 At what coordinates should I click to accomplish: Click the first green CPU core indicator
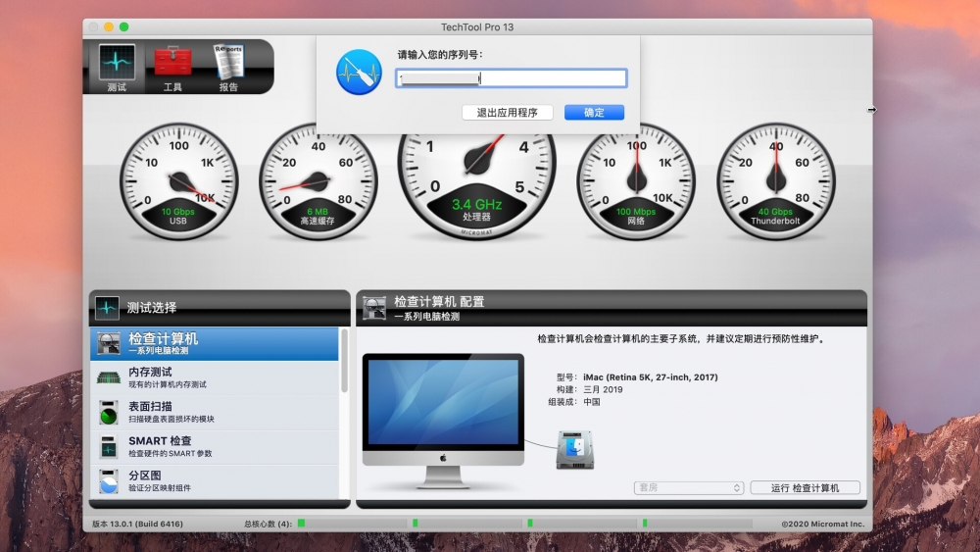(301, 524)
